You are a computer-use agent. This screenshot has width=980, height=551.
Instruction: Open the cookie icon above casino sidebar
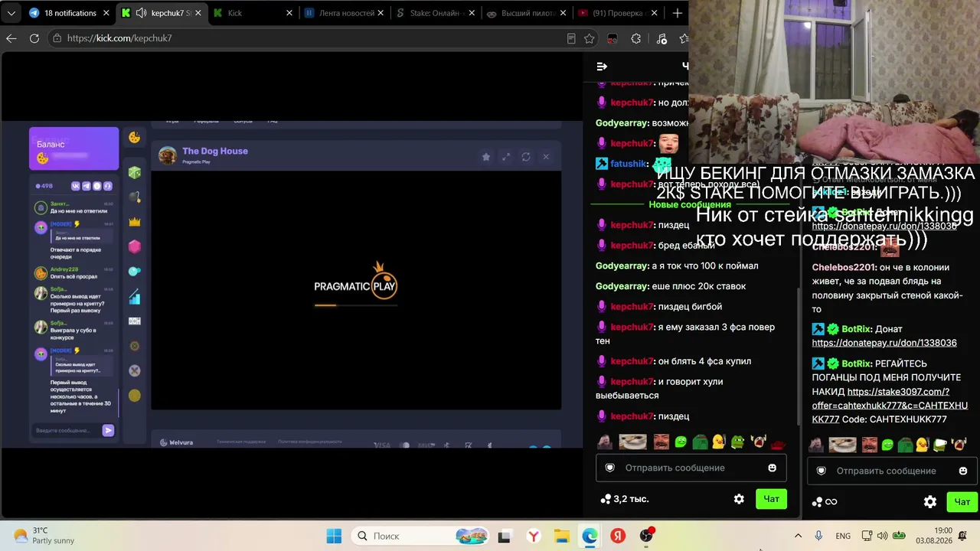(134, 138)
